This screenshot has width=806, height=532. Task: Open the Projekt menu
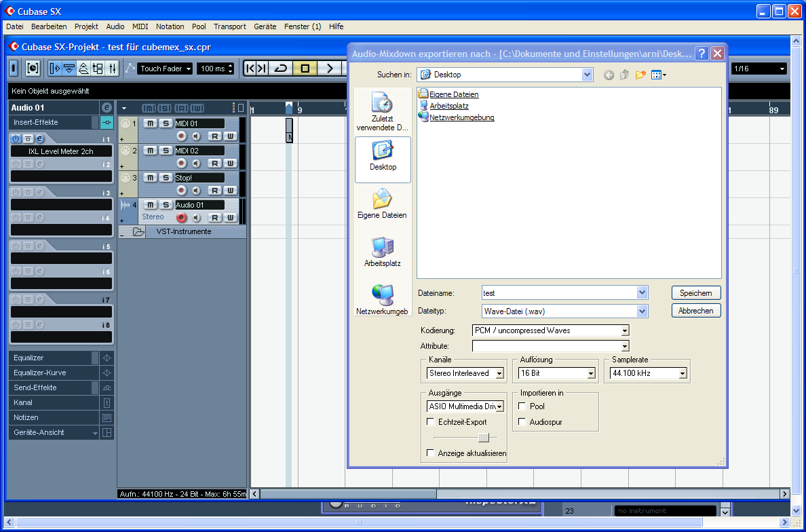(x=86, y=26)
